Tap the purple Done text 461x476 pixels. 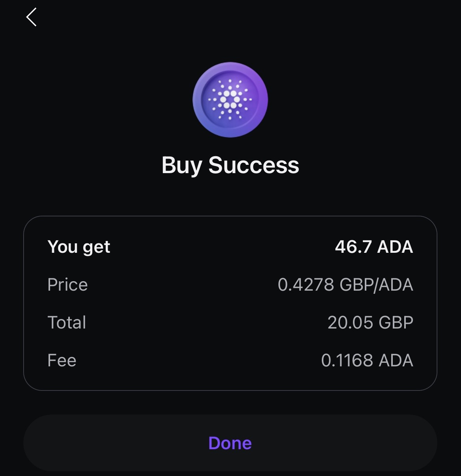coord(230,443)
